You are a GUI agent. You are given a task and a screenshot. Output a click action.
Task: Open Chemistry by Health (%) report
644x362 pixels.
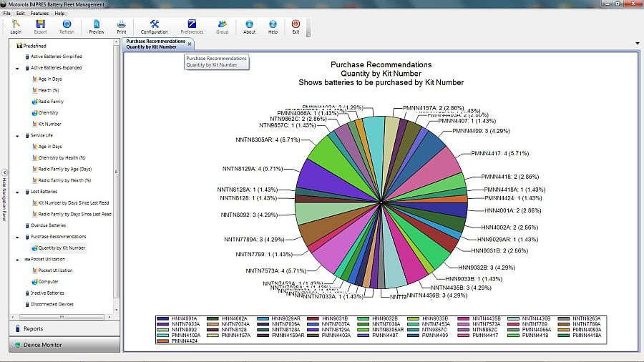click(x=59, y=158)
